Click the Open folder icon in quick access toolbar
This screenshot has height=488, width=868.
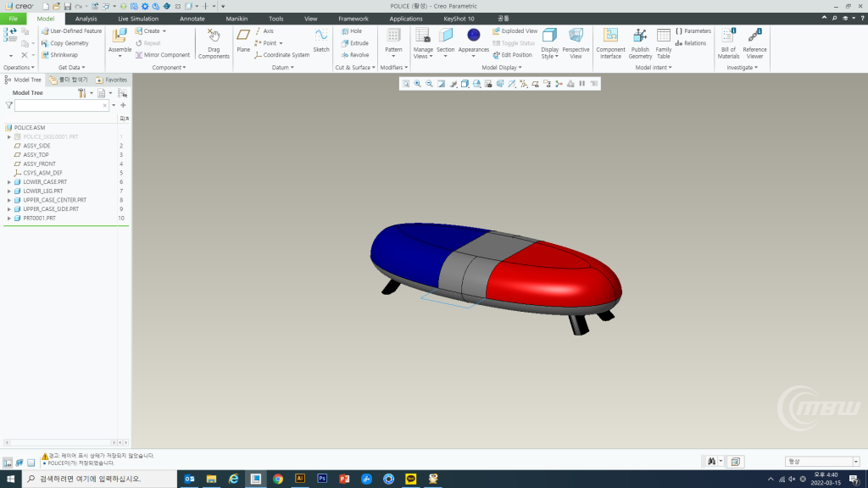point(57,6)
